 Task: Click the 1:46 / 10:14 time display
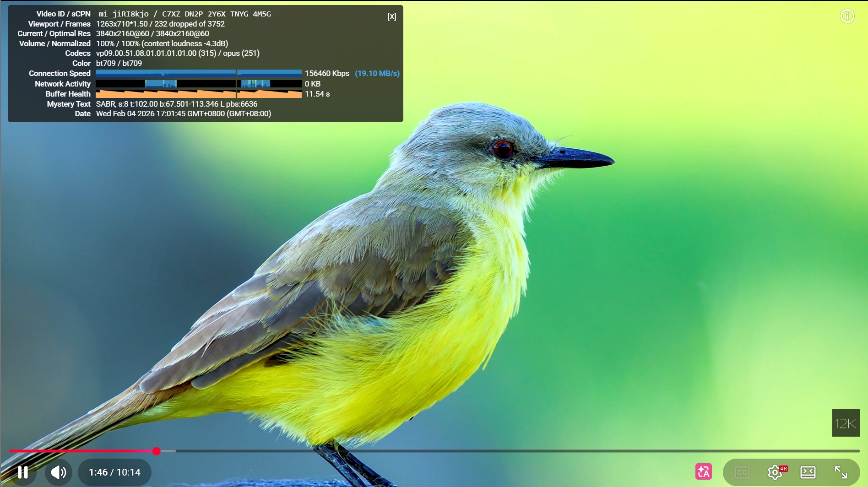pos(114,472)
